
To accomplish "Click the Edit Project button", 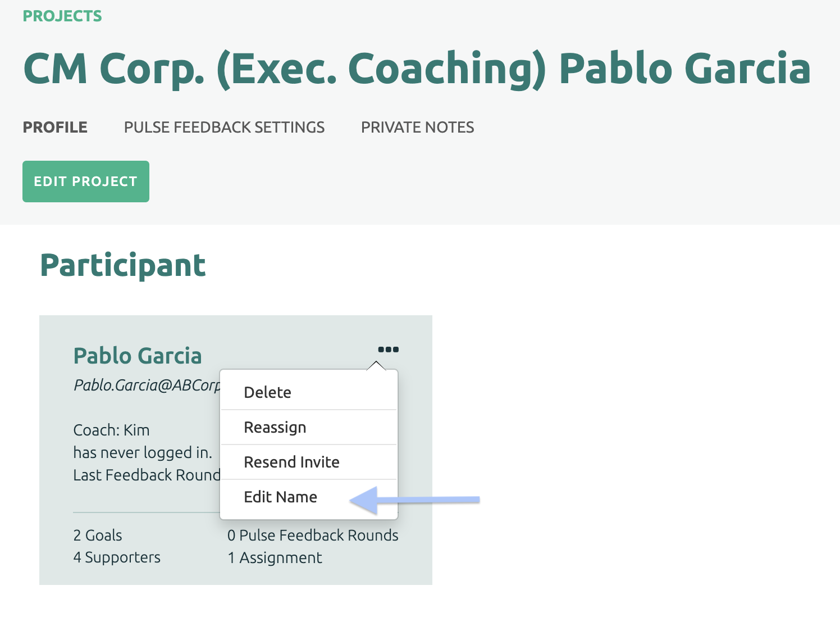I will pos(86,182).
